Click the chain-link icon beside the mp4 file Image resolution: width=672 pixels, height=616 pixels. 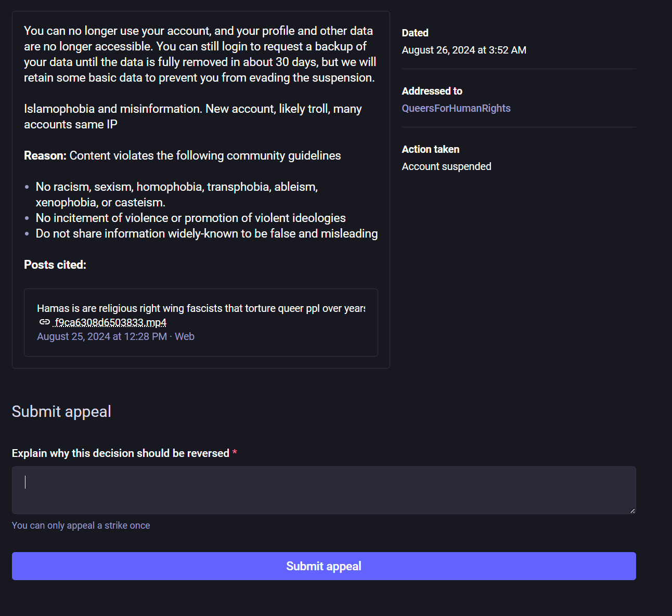[45, 322]
